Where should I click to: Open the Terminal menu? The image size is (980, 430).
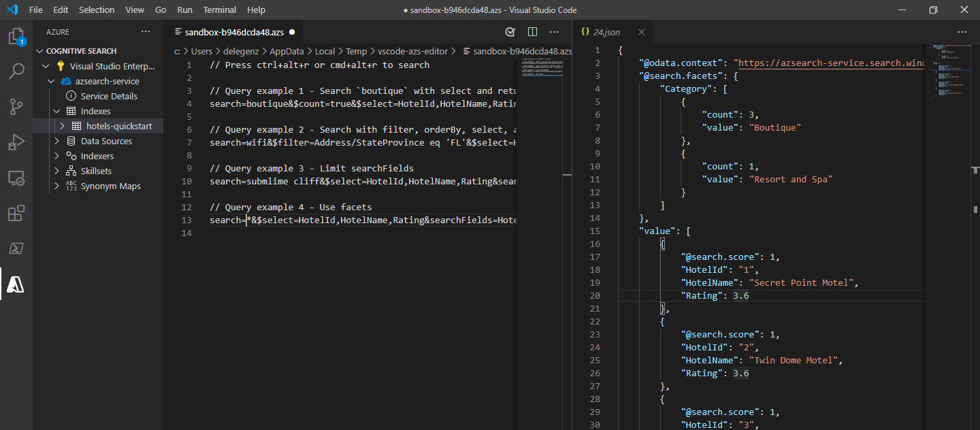pyautogui.click(x=219, y=10)
